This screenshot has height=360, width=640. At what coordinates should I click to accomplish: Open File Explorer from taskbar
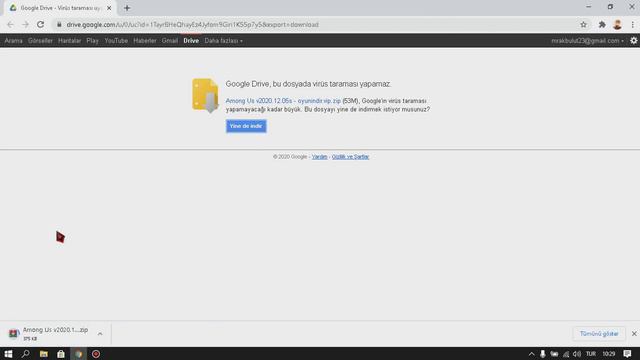point(44,354)
